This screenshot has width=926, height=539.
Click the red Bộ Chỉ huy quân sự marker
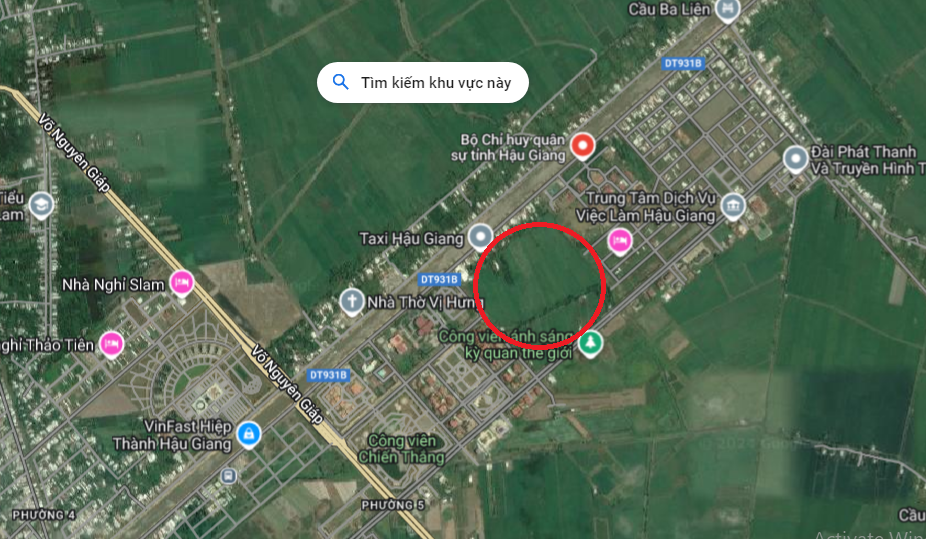point(582,145)
